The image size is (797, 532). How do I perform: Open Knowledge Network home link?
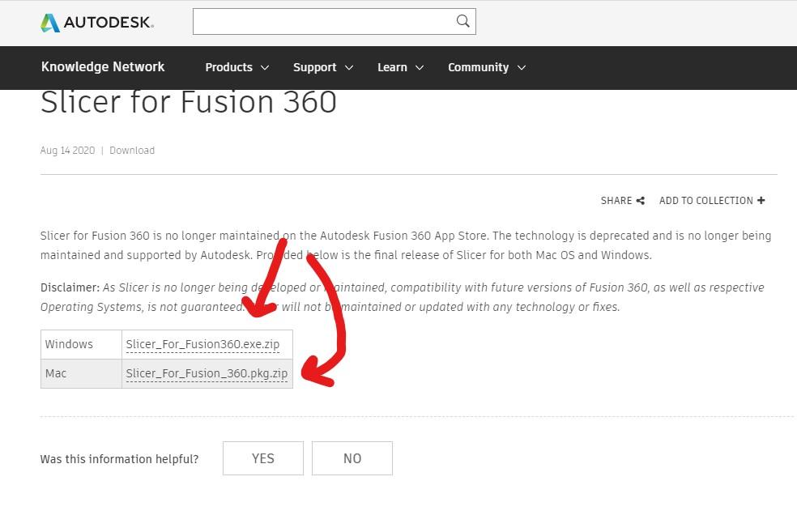click(103, 67)
